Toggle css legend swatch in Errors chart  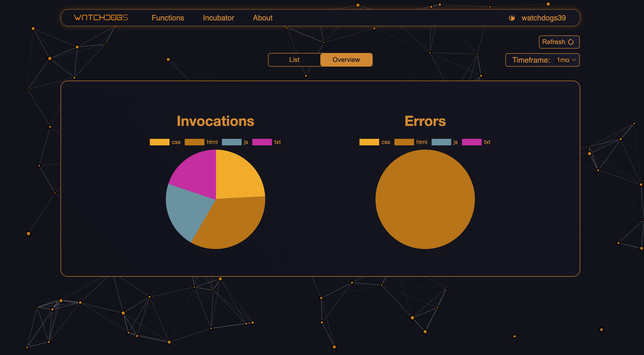coord(369,142)
